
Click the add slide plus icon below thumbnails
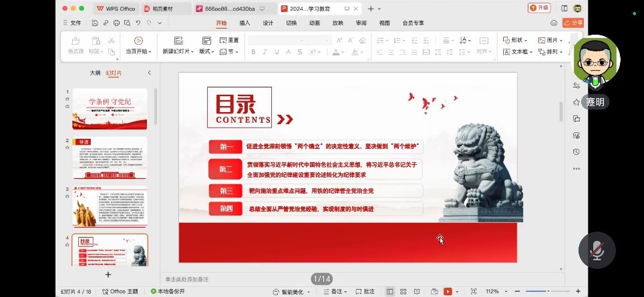[108, 274]
